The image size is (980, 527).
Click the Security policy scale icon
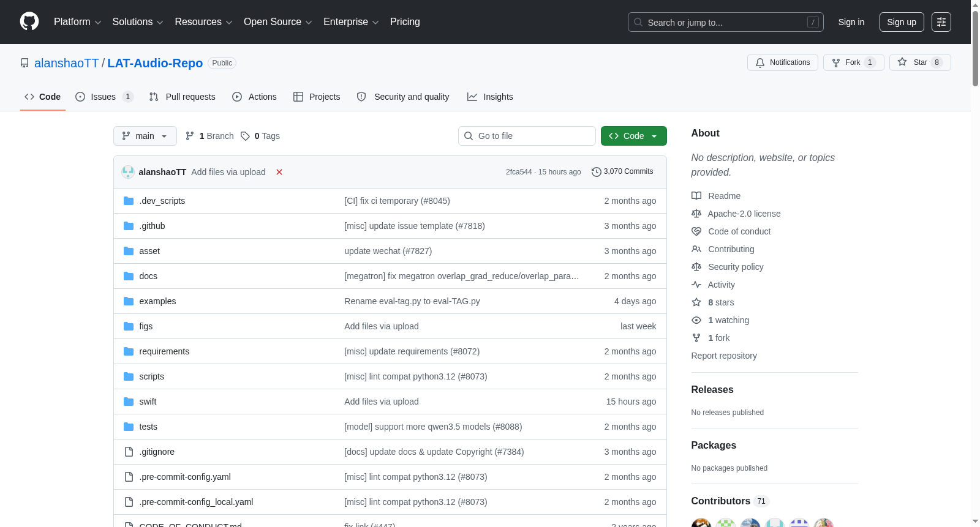coord(696,267)
